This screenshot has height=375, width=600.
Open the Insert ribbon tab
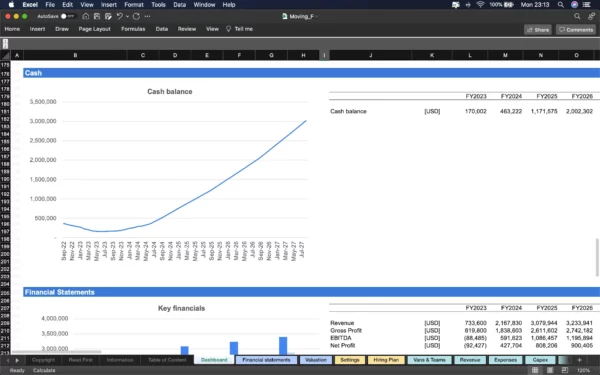(x=38, y=29)
